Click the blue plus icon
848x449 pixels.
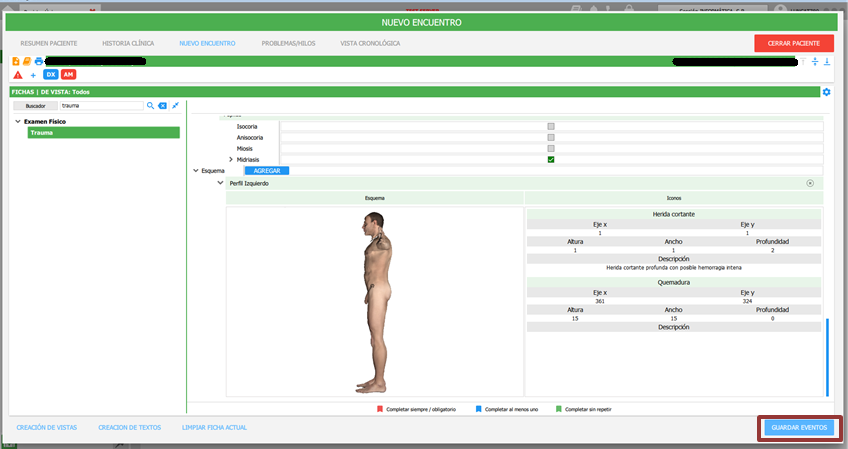pyautogui.click(x=33, y=75)
